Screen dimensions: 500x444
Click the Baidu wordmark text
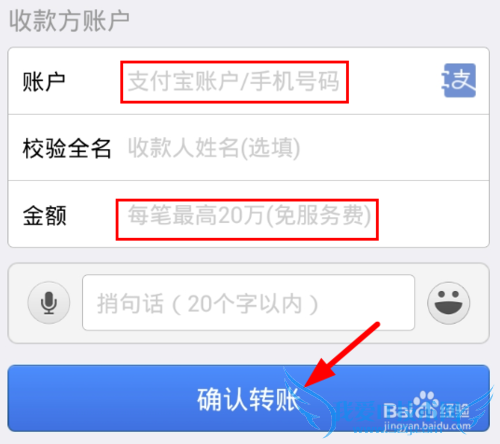click(399, 411)
